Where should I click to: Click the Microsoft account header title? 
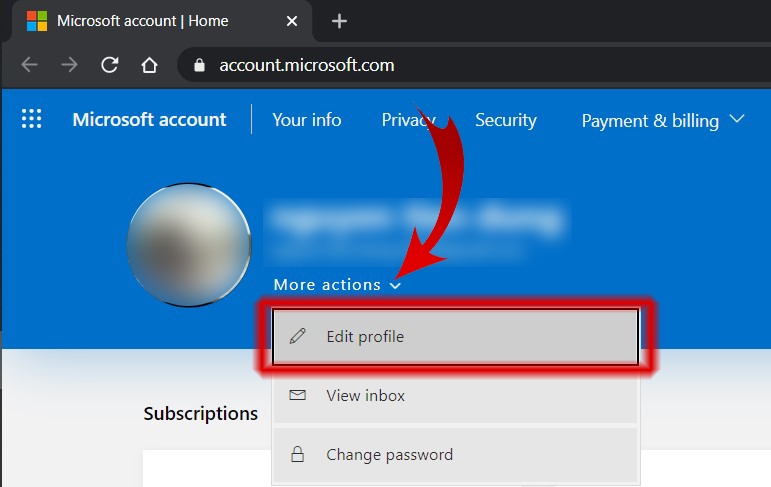click(x=149, y=119)
